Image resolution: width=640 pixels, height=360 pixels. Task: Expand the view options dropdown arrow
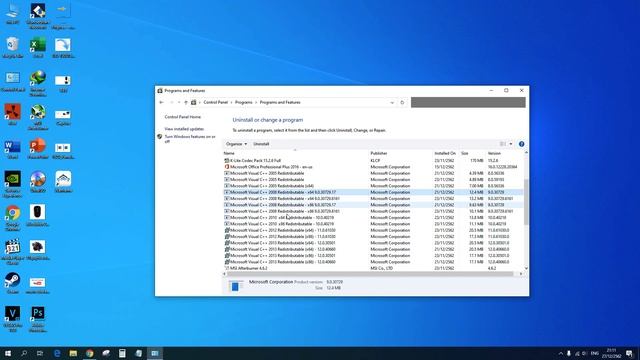[x=511, y=144]
